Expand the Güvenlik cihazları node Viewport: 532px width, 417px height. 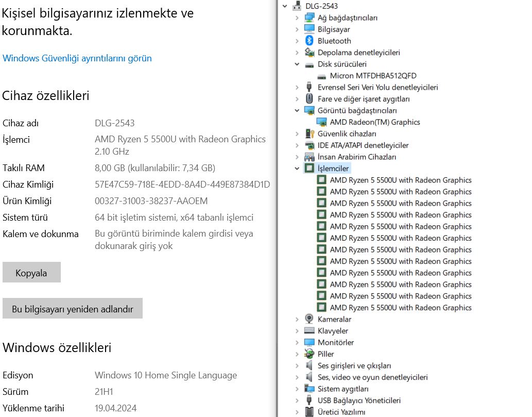click(297, 134)
